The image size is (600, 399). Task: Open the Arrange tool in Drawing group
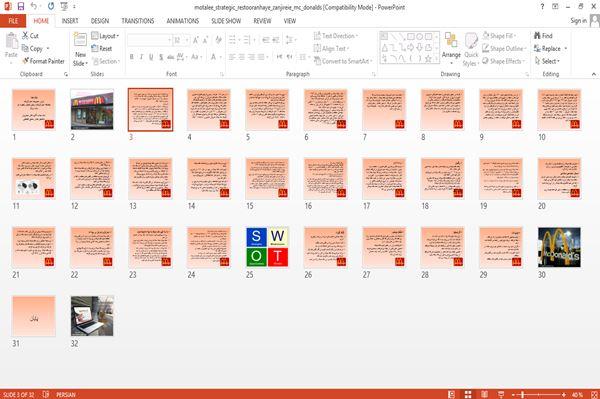(x=451, y=46)
